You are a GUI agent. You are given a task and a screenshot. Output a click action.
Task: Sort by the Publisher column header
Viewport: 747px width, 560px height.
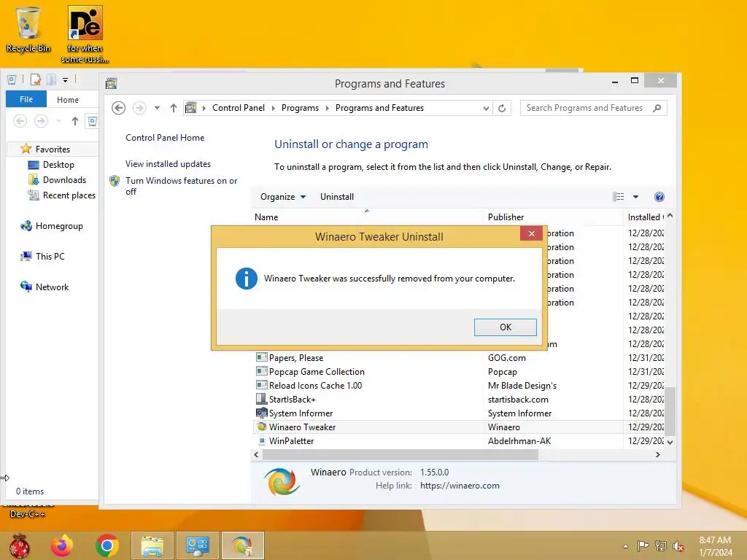(x=553, y=217)
